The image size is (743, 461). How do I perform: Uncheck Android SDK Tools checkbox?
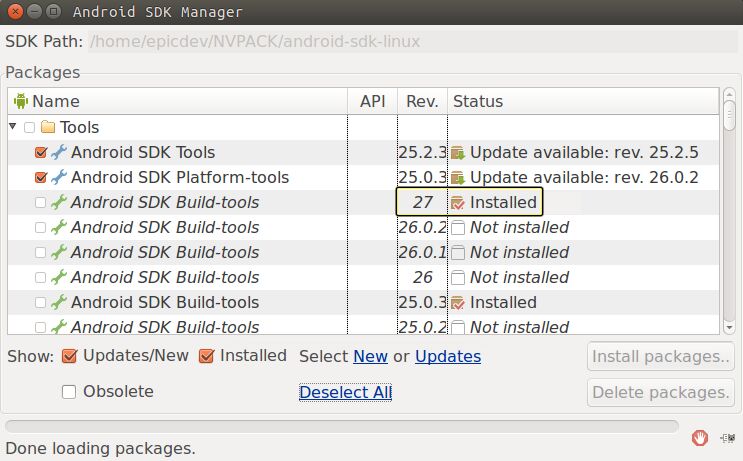pyautogui.click(x=41, y=153)
